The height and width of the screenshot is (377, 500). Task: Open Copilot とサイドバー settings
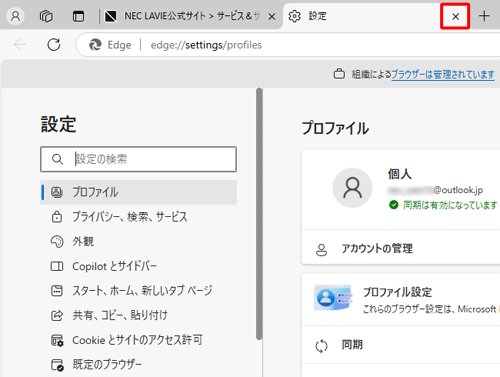coord(139,266)
